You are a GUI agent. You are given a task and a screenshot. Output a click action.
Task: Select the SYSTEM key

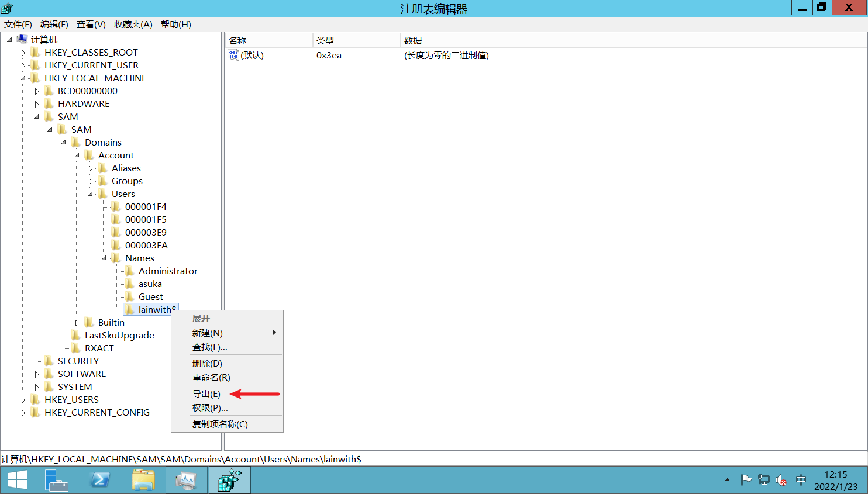click(x=75, y=386)
